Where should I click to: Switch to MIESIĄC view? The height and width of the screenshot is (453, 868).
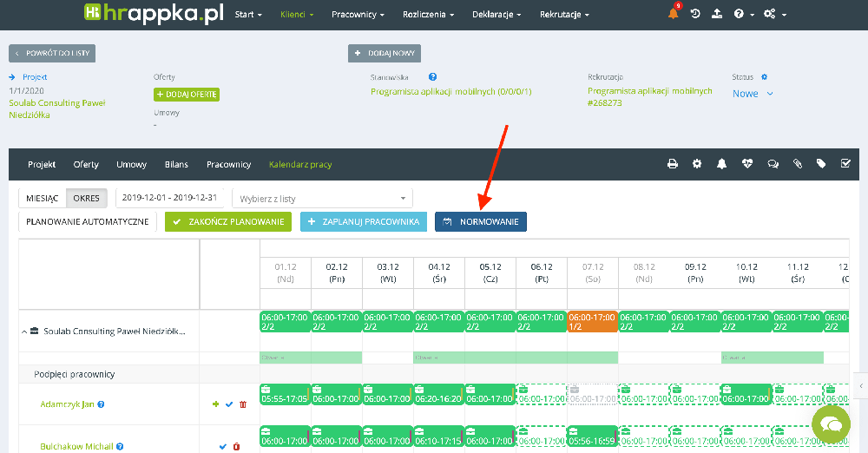click(42, 198)
